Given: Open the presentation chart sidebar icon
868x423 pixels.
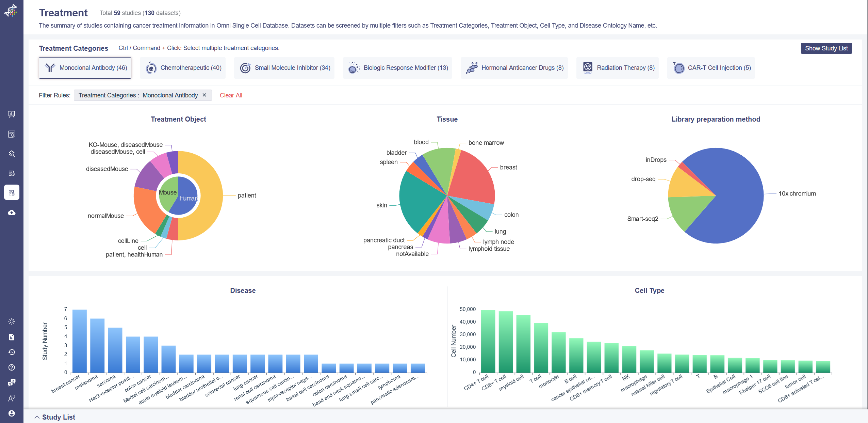Looking at the screenshot, I should click(x=12, y=114).
